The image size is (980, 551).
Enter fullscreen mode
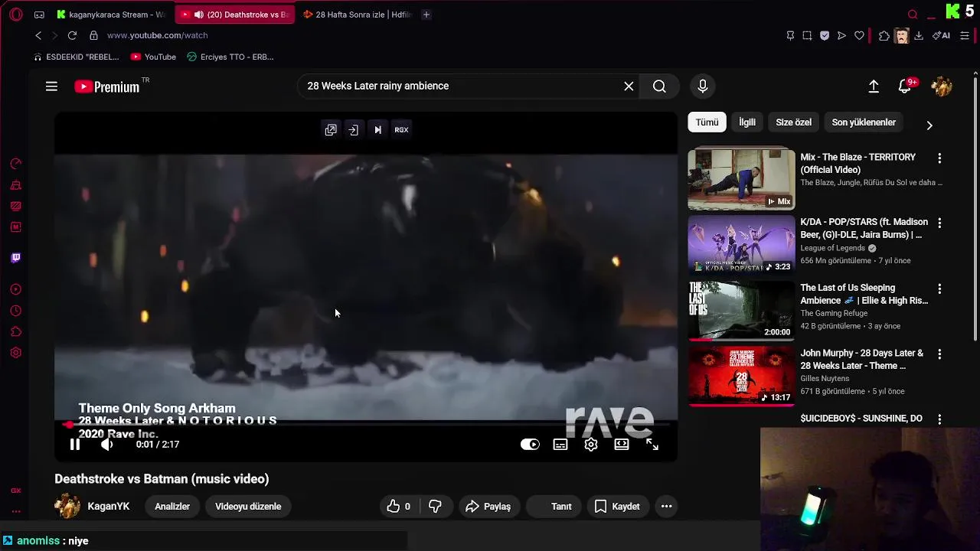point(652,445)
